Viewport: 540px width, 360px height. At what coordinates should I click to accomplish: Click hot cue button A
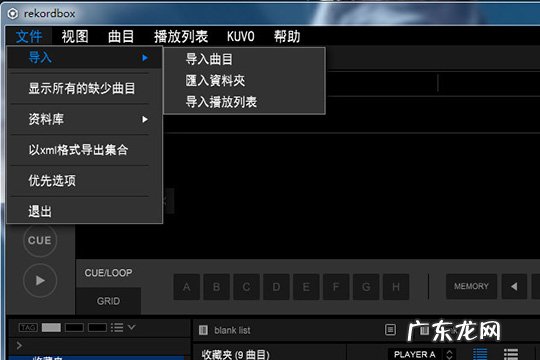pyautogui.click(x=187, y=287)
